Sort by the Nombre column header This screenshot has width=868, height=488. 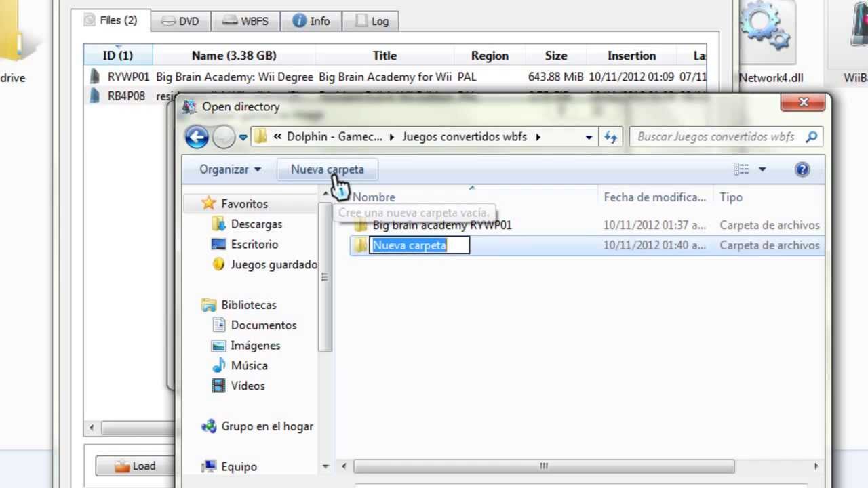click(x=374, y=197)
